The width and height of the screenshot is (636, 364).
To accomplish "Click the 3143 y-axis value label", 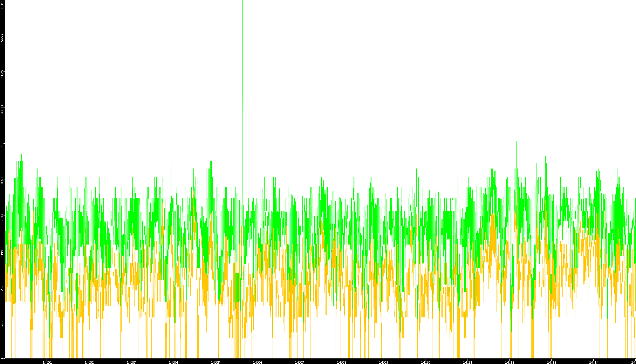I will (2, 181).
